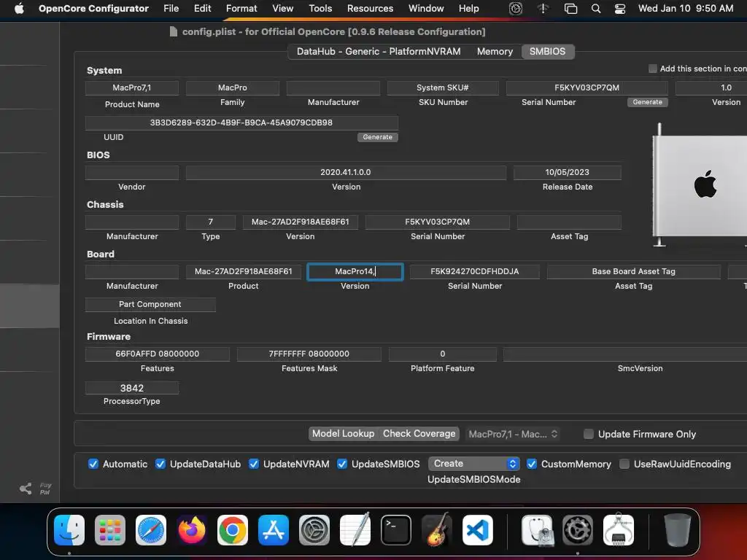Open Launchpad from the dock

pyautogui.click(x=110, y=530)
